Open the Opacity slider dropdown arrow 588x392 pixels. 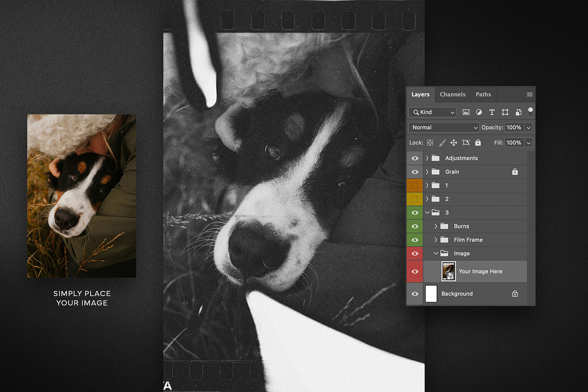click(x=528, y=127)
